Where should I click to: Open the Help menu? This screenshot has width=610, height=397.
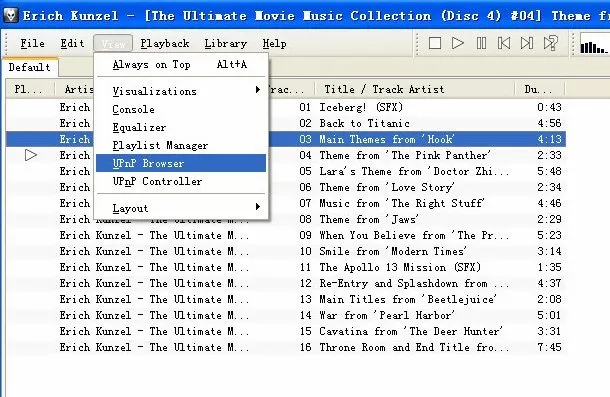pos(274,43)
